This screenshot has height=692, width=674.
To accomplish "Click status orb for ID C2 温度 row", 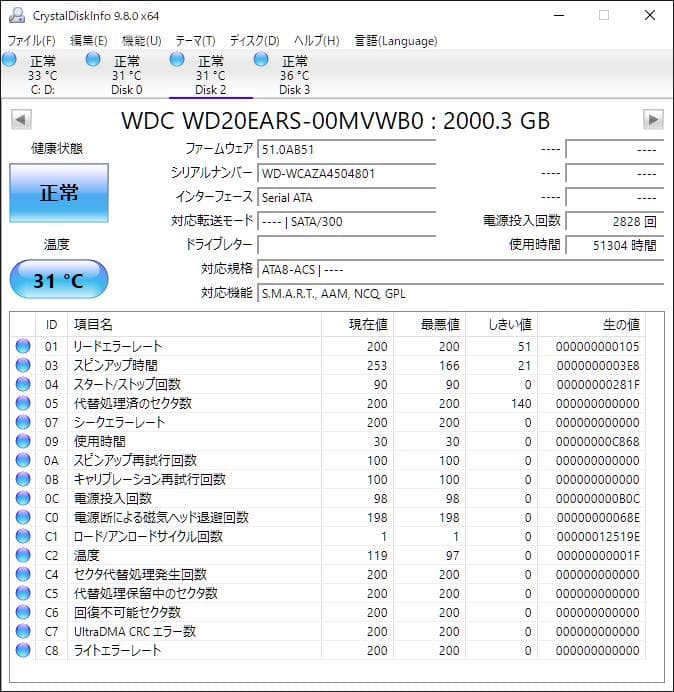I will click(23, 555).
